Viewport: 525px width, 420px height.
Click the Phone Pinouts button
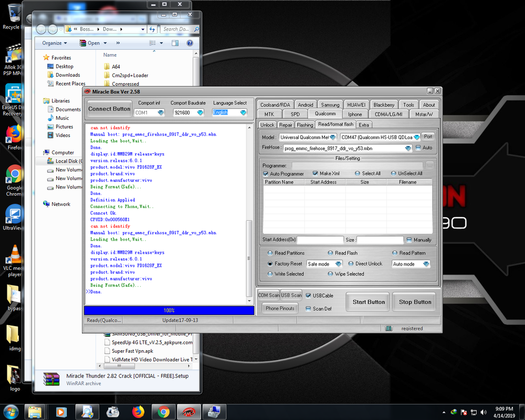click(x=280, y=309)
